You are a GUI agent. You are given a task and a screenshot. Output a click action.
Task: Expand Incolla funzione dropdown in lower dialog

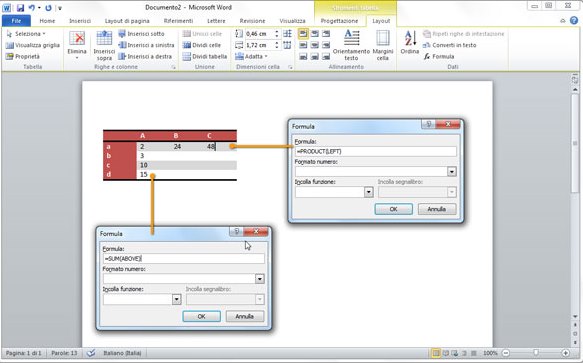(177, 299)
